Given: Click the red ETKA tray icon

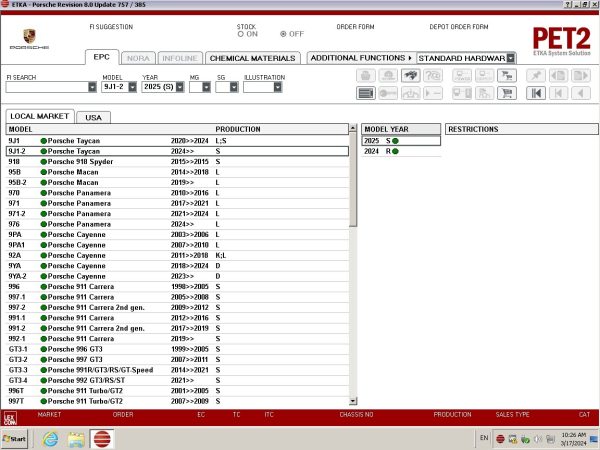Looking at the screenshot, I should coord(500,439).
